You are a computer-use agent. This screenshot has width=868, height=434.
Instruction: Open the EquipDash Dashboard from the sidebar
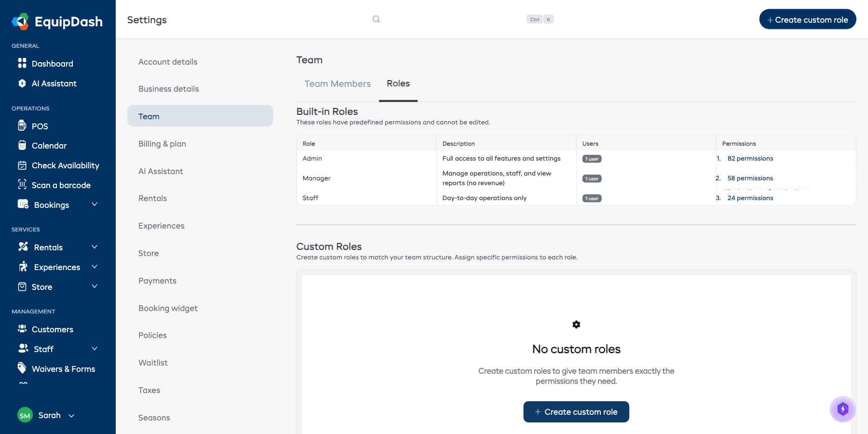click(x=52, y=63)
